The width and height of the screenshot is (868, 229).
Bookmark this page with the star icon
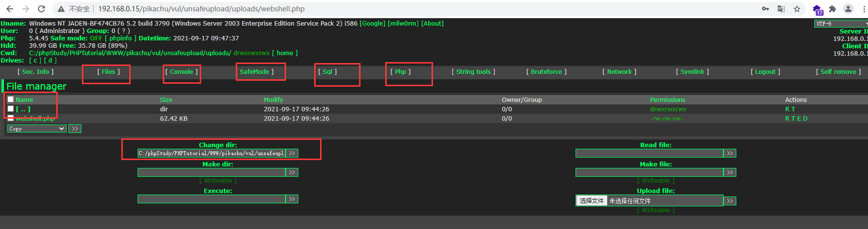tap(797, 9)
